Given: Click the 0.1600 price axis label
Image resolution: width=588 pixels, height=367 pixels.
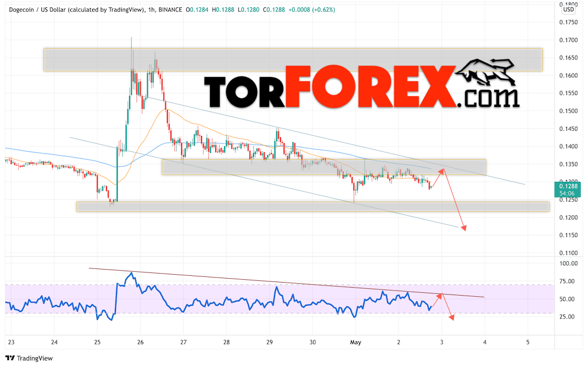Looking at the screenshot, I should coord(569,75).
